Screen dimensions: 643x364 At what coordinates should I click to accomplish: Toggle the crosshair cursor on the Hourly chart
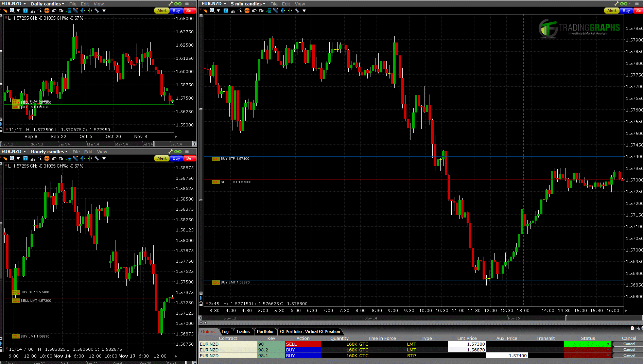click(x=47, y=159)
